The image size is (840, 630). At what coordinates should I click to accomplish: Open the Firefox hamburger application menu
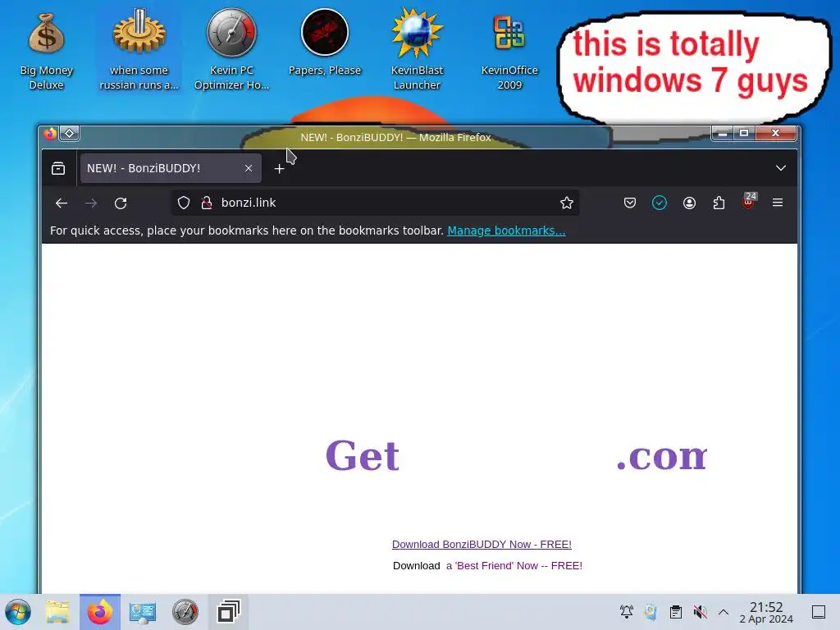(x=778, y=203)
